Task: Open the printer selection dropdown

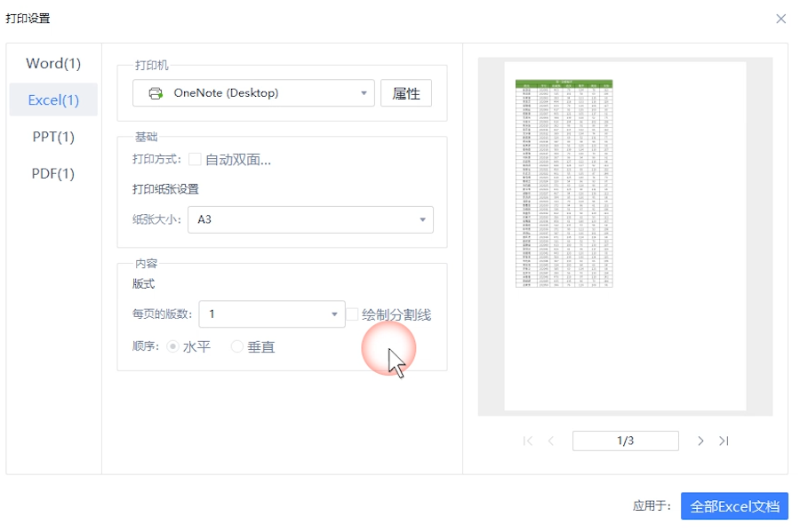Action: point(363,92)
